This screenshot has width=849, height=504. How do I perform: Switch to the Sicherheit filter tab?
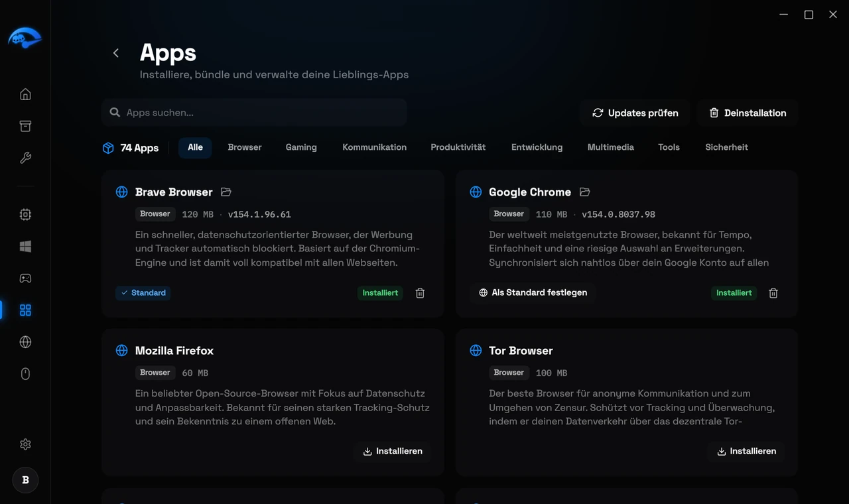(x=726, y=147)
